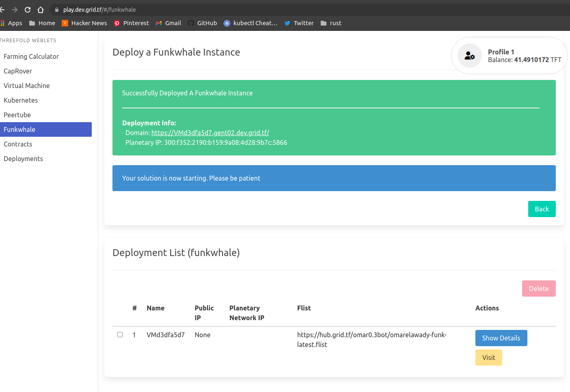The image size is (570, 392).
Task: Open the Twitter bookmark
Action: (299, 23)
